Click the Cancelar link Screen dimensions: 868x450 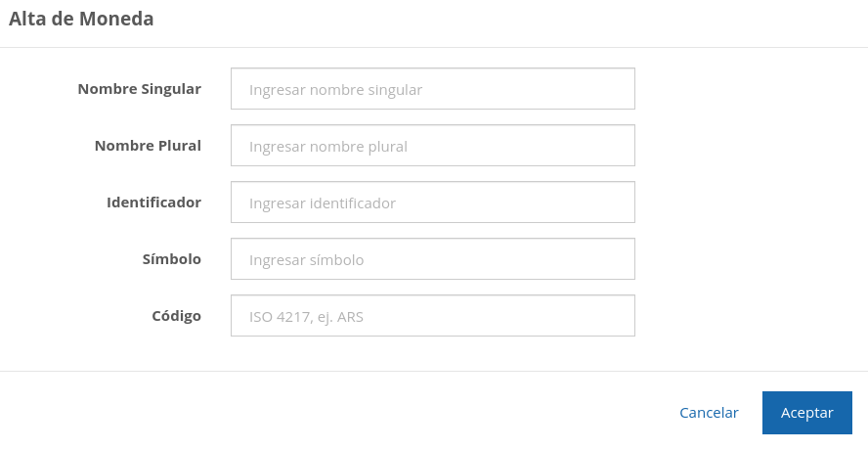709,413
